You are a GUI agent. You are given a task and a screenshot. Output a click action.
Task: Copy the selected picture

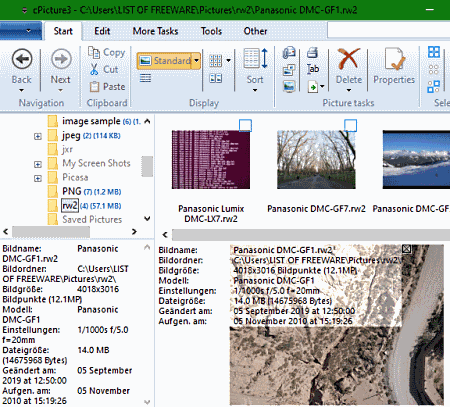click(106, 52)
